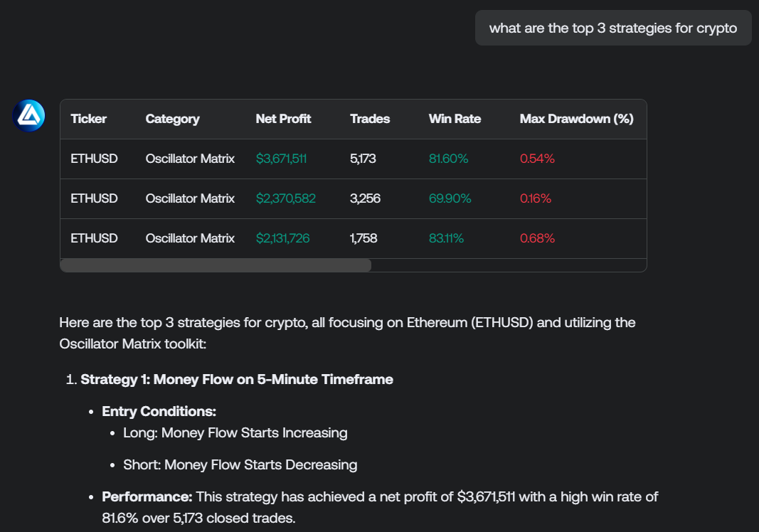Select the 69.90% win rate value

pos(450,198)
